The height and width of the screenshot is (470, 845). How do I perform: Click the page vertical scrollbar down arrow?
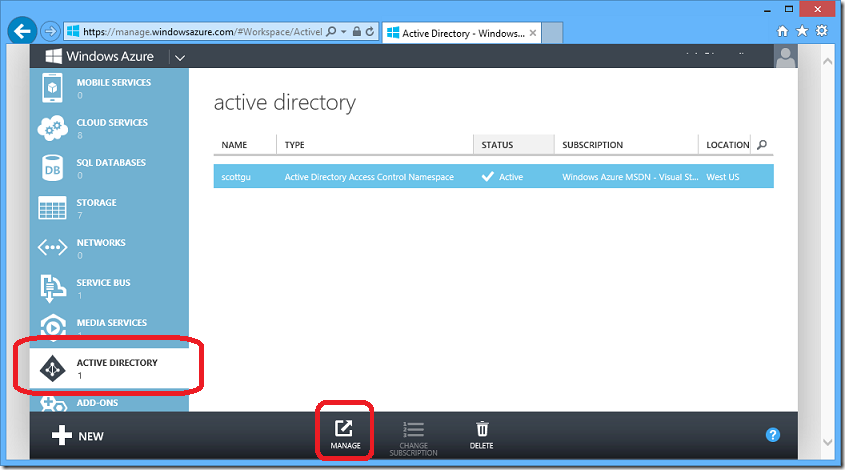tap(827, 442)
